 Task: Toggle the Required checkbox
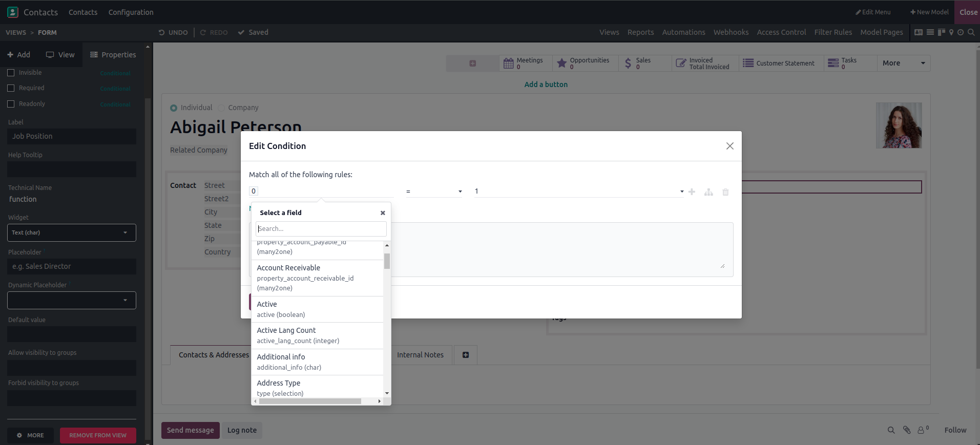[x=11, y=88]
